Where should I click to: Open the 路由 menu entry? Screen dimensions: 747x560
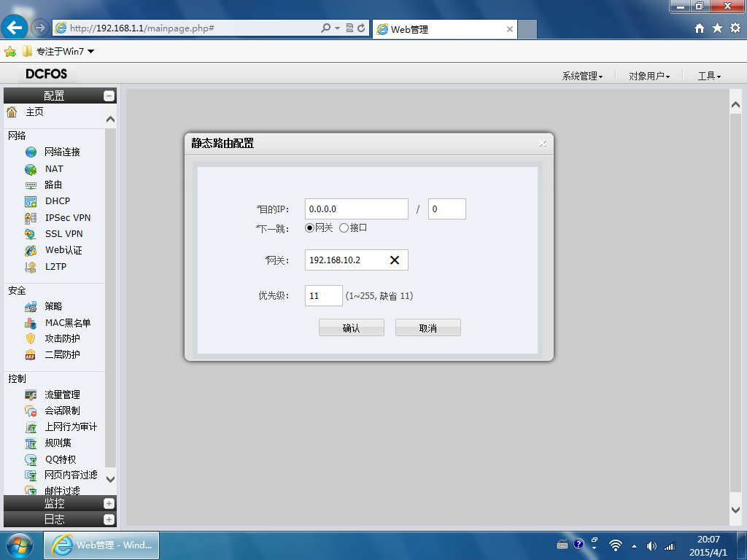tap(53, 184)
